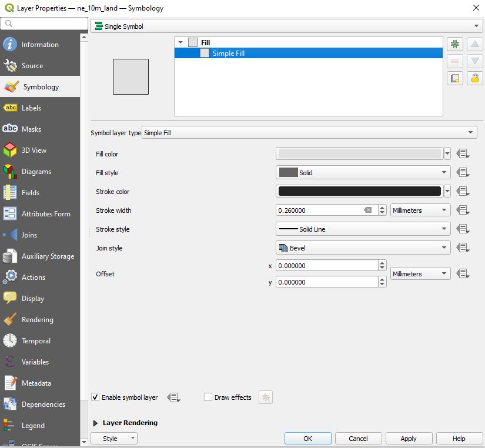Enable Draw effects checkbox
This screenshot has height=448, width=485.
click(x=208, y=397)
